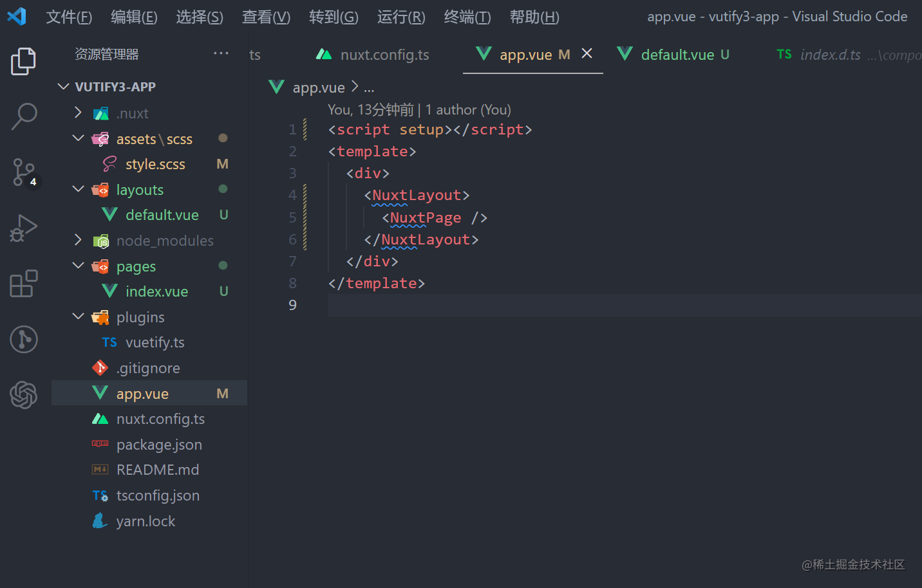Image resolution: width=922 pixels, height=588 pixels.
Task: Click the folder icon of plugins
Action: [x=100, y=317]
